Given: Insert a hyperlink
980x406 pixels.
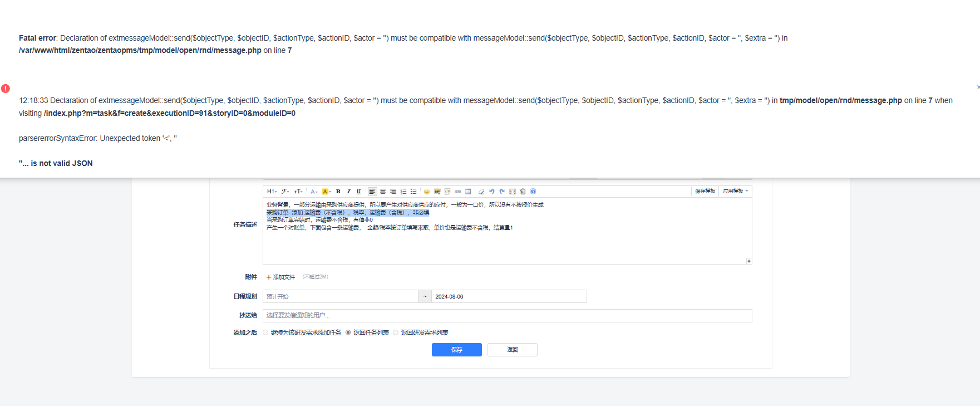Looking at the screenshot, I should (458, 192).
